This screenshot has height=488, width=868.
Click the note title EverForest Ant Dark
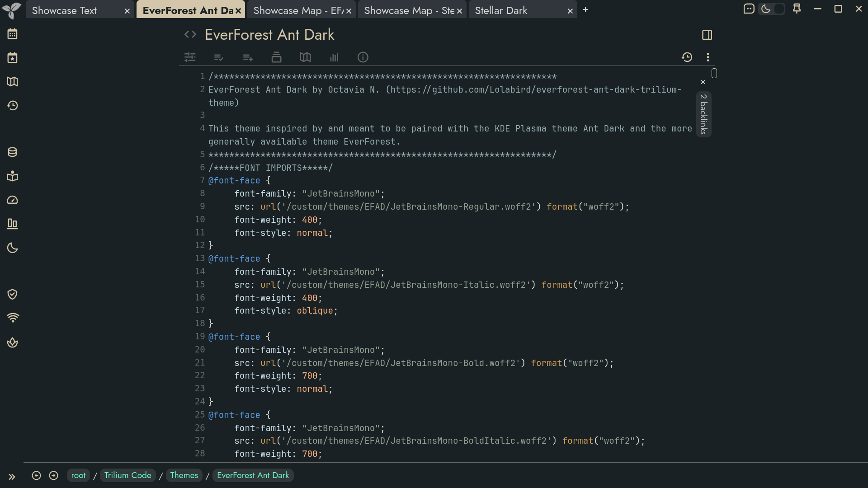pos(269,35)
